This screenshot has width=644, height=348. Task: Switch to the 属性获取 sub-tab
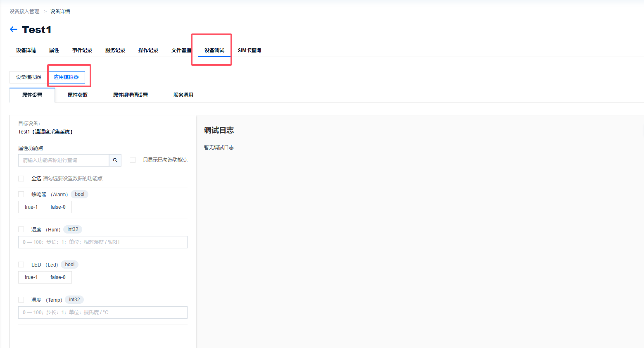78,95
